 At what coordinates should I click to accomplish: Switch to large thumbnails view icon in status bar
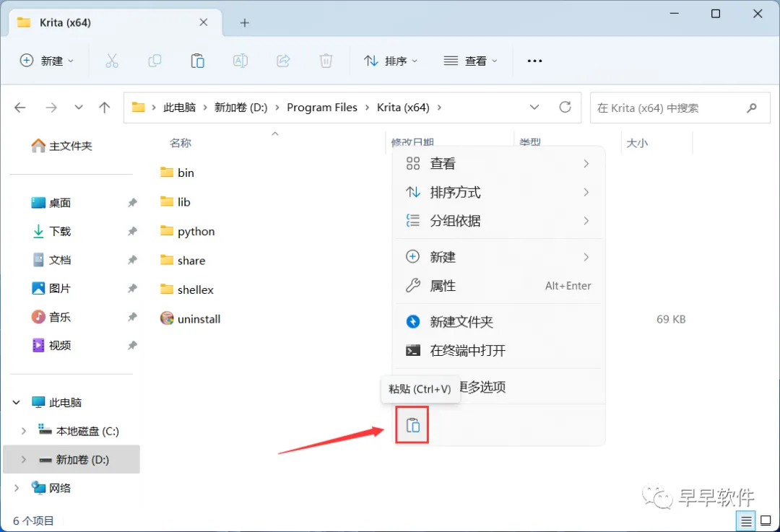point(766,521)
